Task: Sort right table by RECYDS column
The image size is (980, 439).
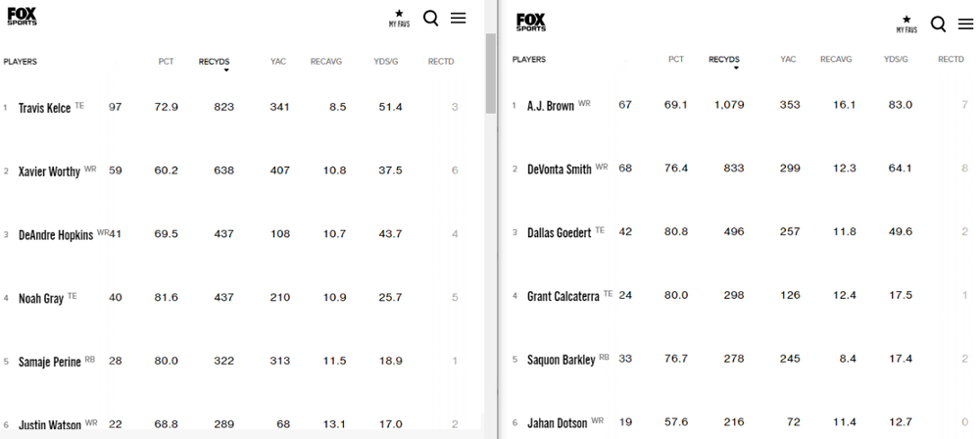Action: click(x=723, y=60)
